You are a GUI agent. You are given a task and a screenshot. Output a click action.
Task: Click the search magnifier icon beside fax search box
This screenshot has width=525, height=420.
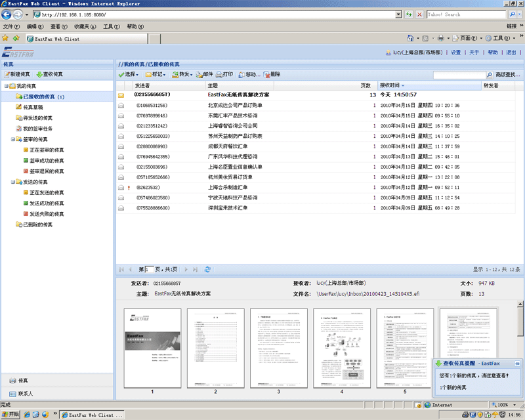[x=490, y=75]
